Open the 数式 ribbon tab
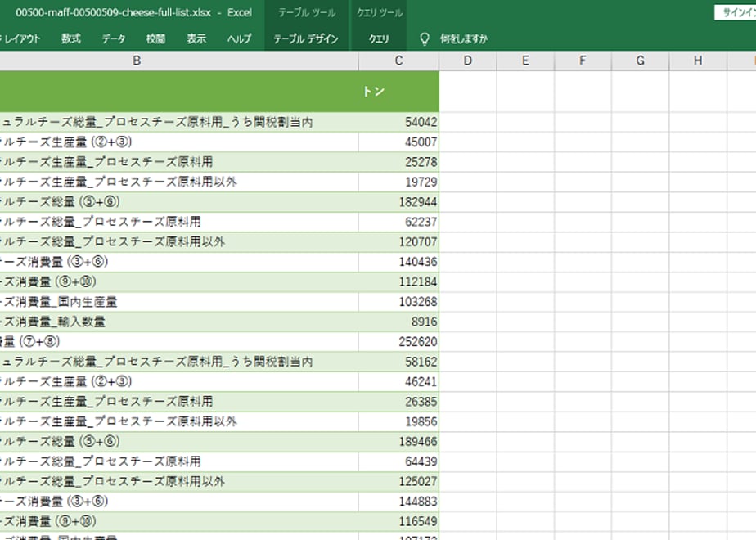This screenshot has width=756, height=540. pyautogui.click(x=71, y=39)
